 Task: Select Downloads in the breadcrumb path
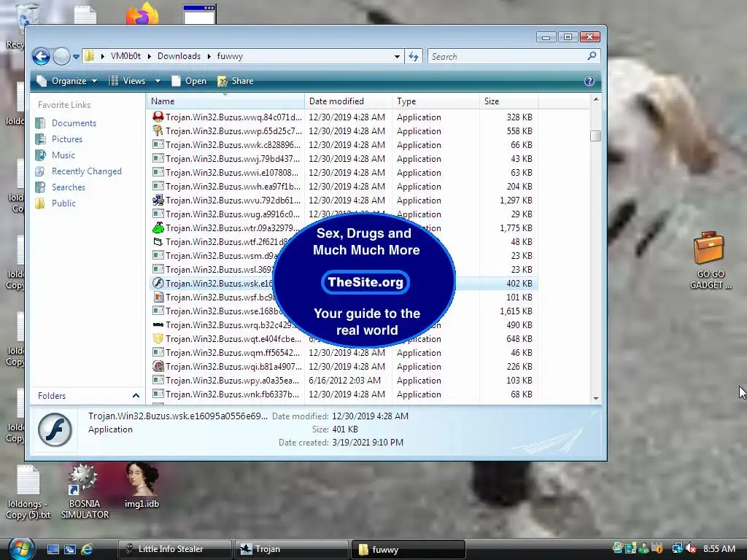(x=179, y=56)
